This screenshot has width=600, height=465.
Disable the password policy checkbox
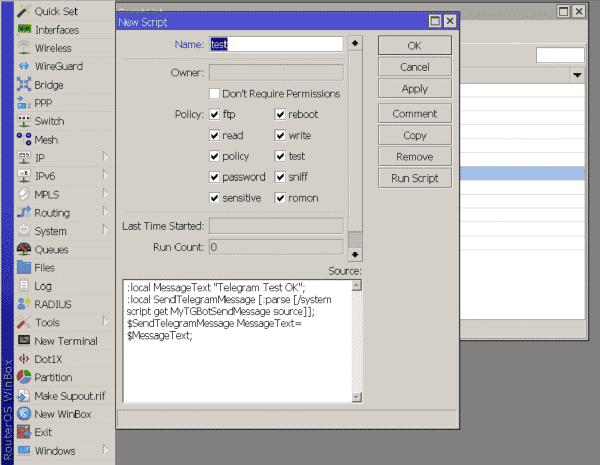(214, 177)
